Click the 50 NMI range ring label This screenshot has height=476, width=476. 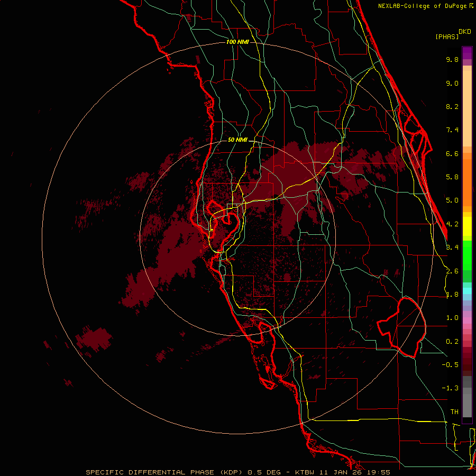(237, 140)
